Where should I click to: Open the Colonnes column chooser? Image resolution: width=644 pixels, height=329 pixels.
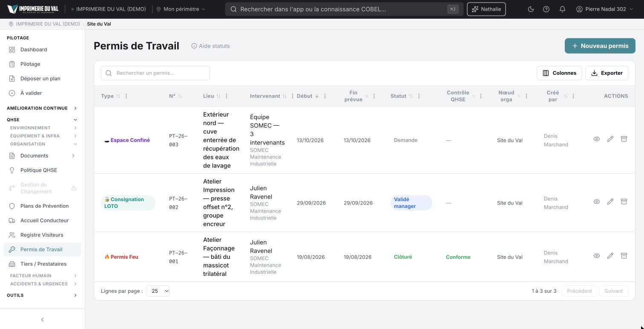[559, 73]
